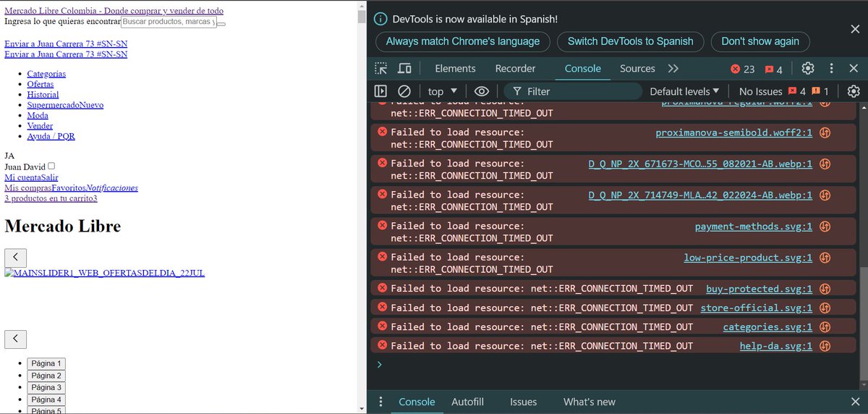
Task: Expand more DevTools tabs with the chevrons
Action: [x=673, y=69]
